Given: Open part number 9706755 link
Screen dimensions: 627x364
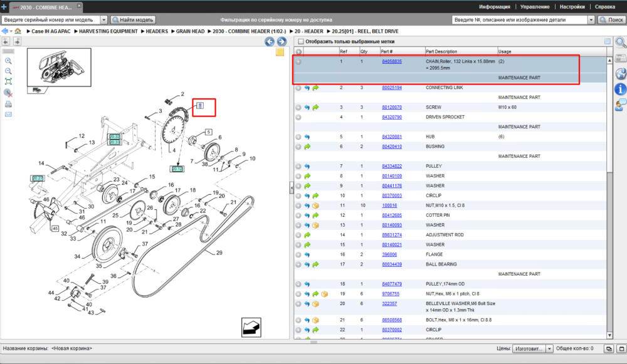Looking at the screenshot, I should 391,294.
